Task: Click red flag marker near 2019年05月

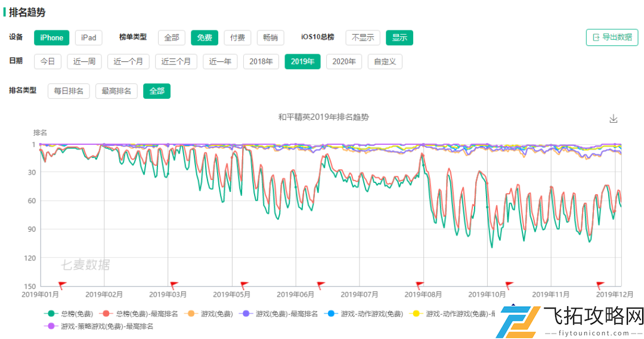Action: (x=244, y=284)
